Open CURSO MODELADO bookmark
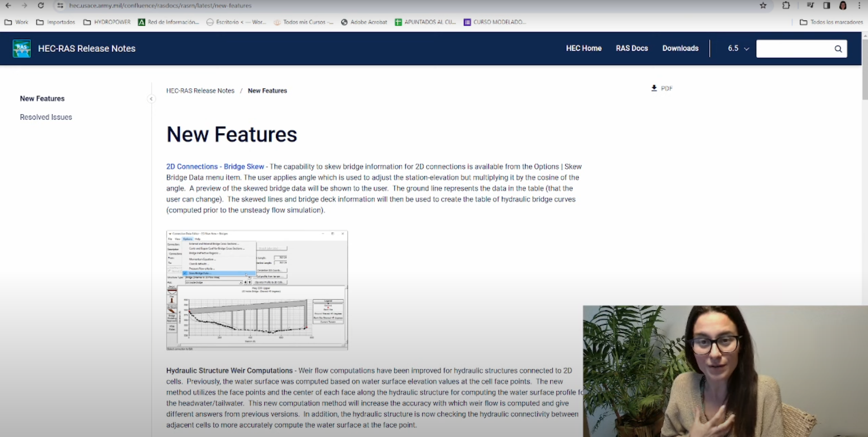This screenshot has height=437, width=868. coord(495,22)
